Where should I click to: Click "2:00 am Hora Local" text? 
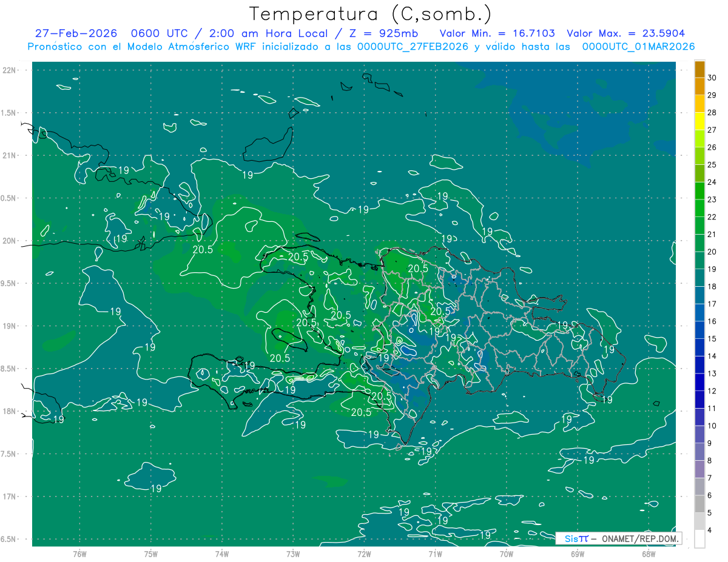point(268,33)
